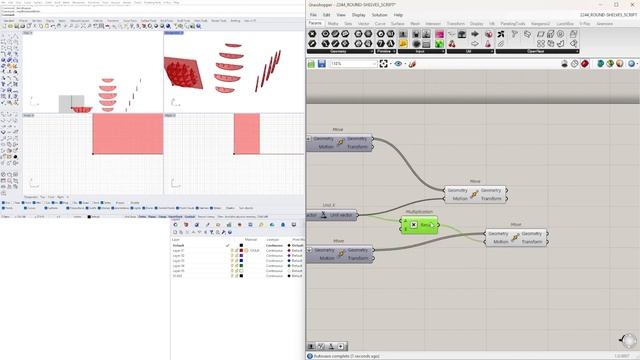Viewport: 640px width, 360px height.
Task: Click the green-blue globe preview icon in Grasshopper
Action: click(x=600, y=64)
